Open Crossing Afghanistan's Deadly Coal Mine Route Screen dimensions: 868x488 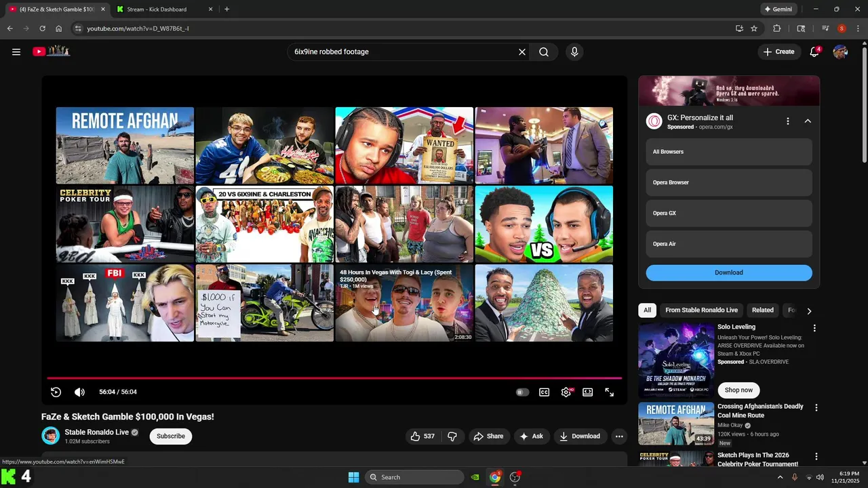click(760, 411)
